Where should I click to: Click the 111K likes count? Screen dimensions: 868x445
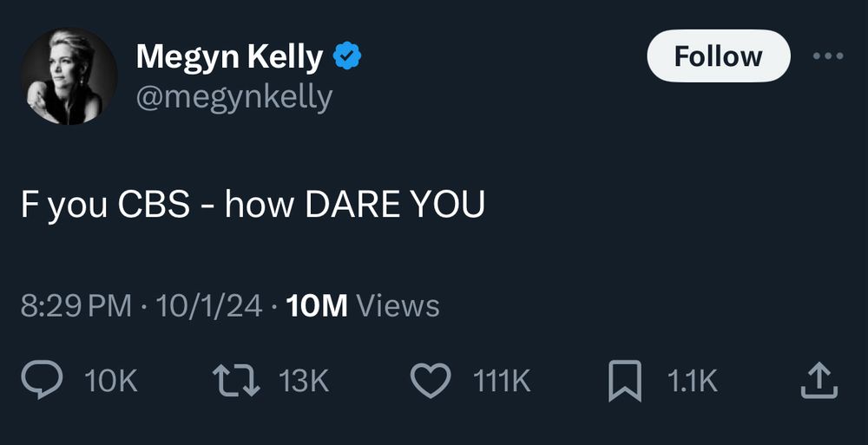point(502,381)
